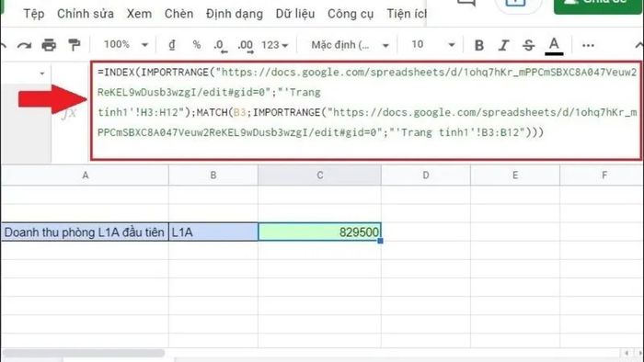Open the Chỉnh sửa menu
The image size is (644, 362).
[x=86, y=14]
